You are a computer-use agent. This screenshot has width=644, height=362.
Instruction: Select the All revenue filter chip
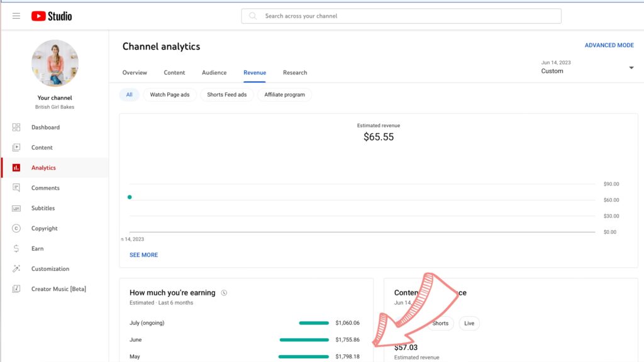click(130, 95)
